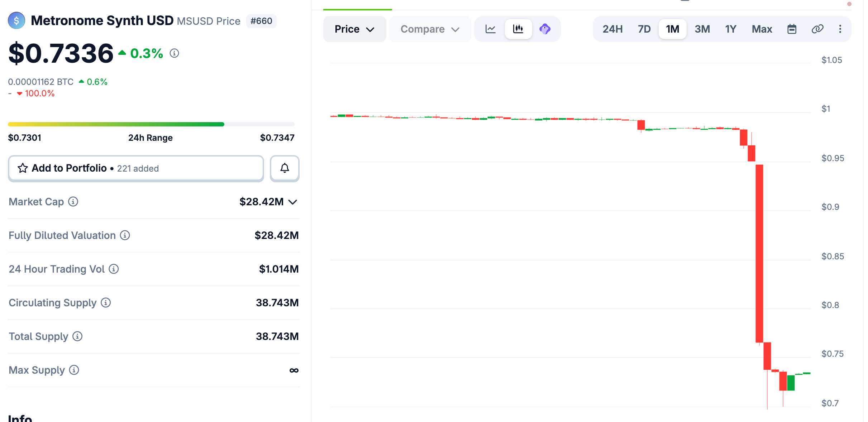Copy chart link with the chain icon
This screenshot has height=422, width=868.
817,29
